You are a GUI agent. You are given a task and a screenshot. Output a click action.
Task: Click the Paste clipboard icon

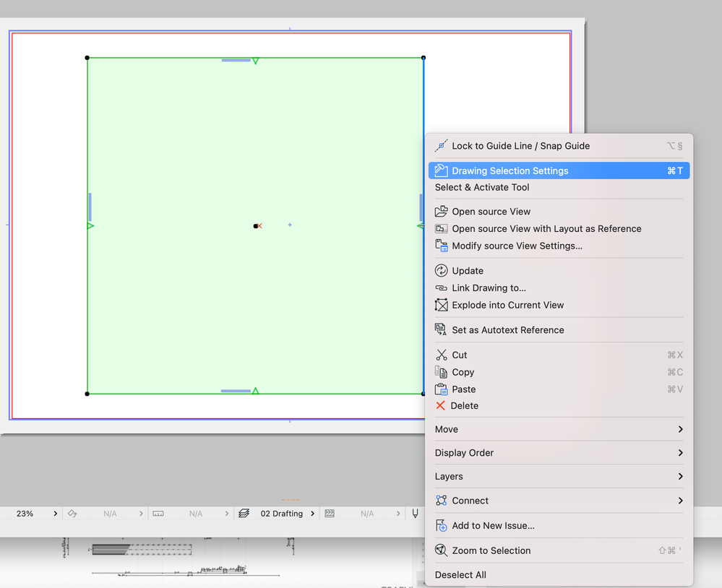point(441,389)
